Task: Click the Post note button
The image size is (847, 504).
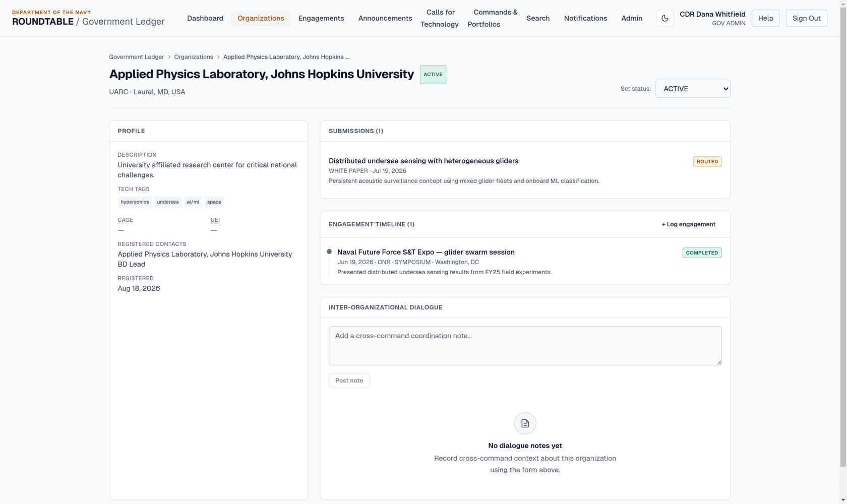Action: coord(349,381)
